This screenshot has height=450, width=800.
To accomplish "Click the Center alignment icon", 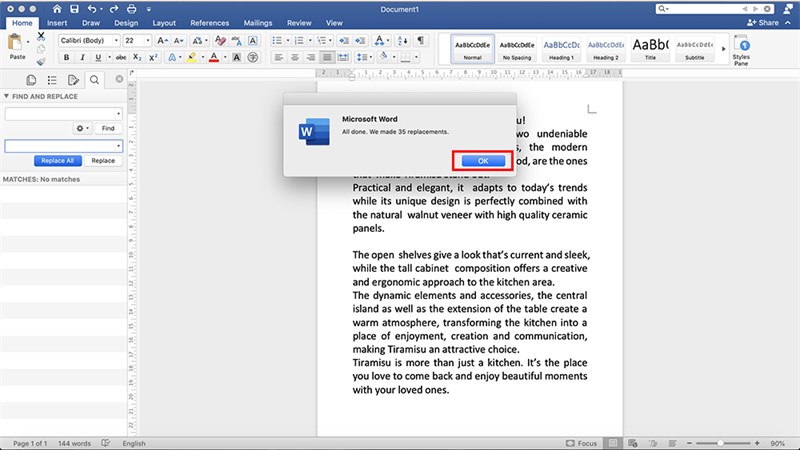I will coord(294,58).
